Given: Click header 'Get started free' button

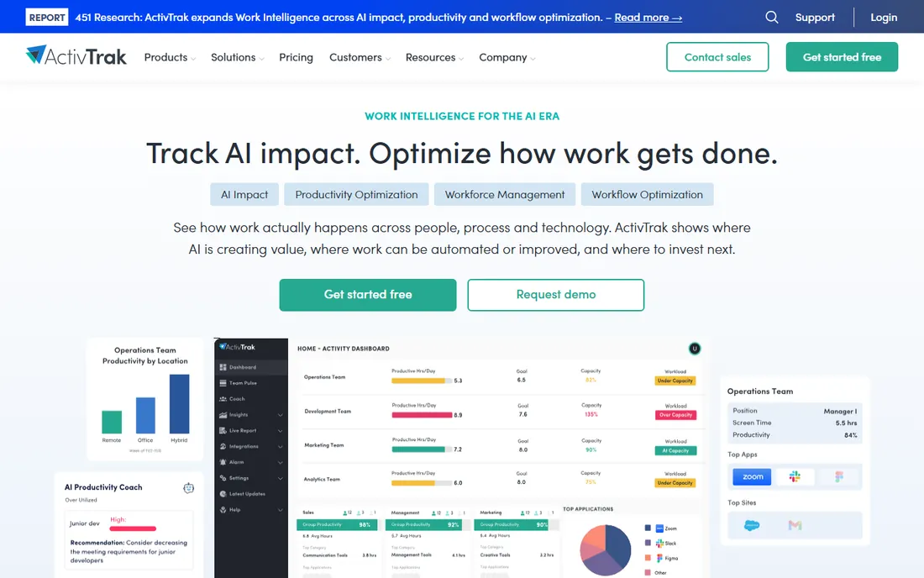Looking at the screenshot, I should pyautogui.click(x=842, y=56).
